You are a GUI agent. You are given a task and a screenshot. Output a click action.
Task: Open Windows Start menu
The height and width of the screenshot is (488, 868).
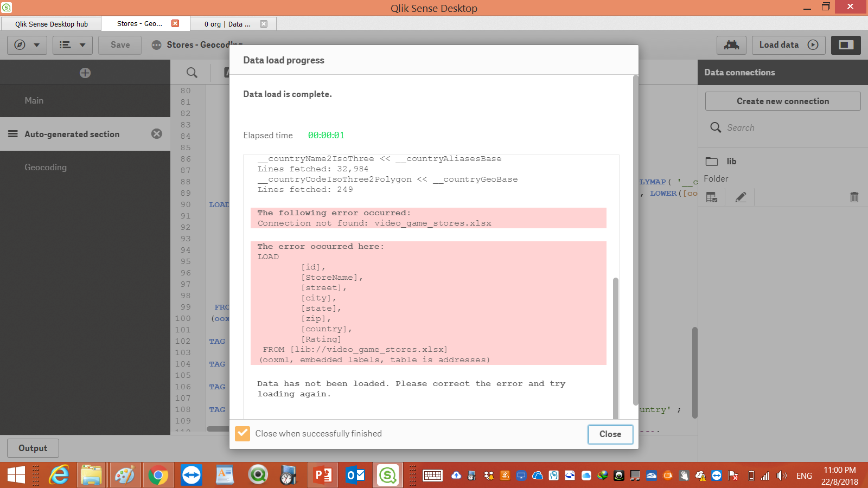[x=16, y=476]
